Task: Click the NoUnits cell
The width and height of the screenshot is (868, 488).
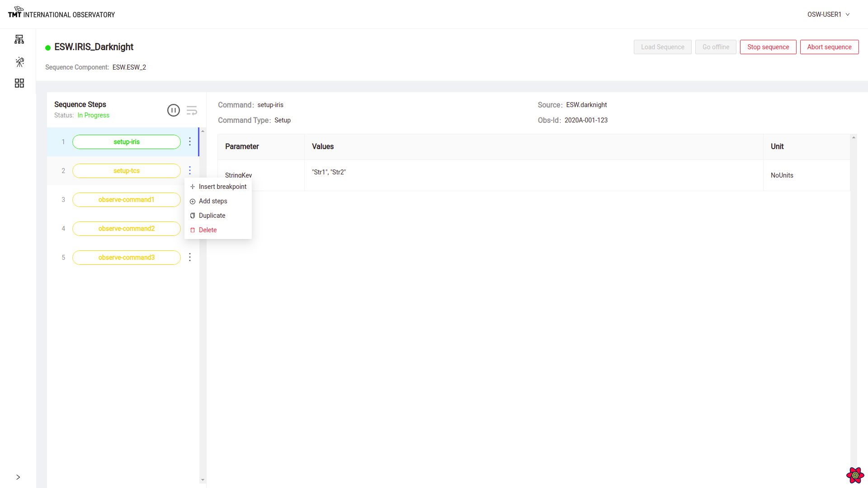Action: tap(807, 175)
